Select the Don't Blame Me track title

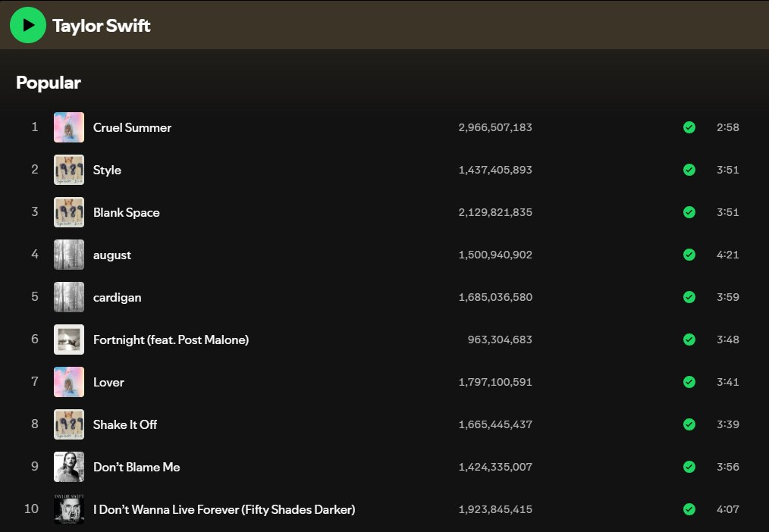click(137, 467)
